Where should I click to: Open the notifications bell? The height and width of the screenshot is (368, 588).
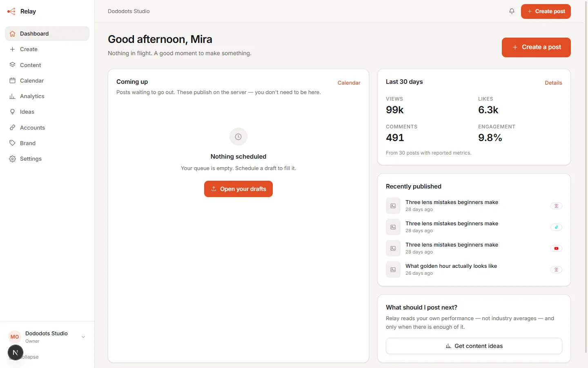pos(512,11)
